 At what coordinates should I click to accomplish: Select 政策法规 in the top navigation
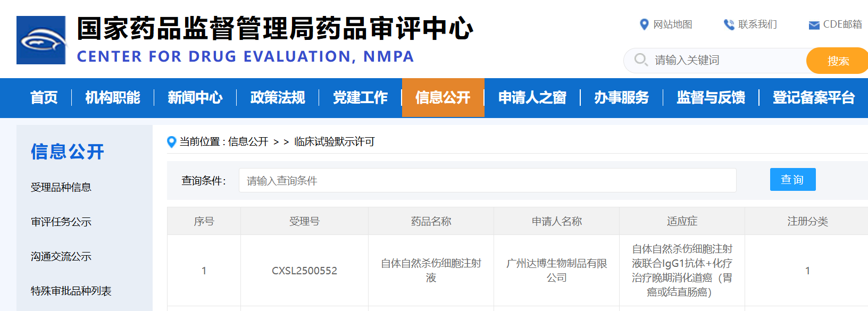pos(278,98)
